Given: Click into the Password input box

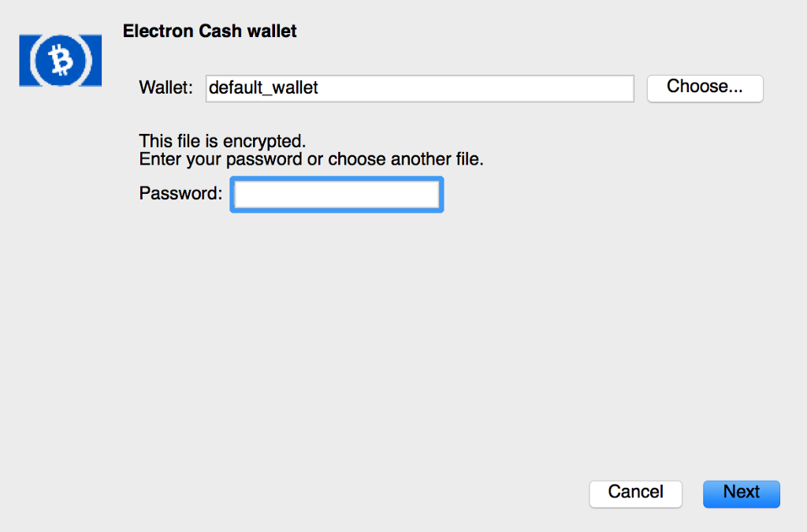Looking at the screenshot, I should click(337, 194).
